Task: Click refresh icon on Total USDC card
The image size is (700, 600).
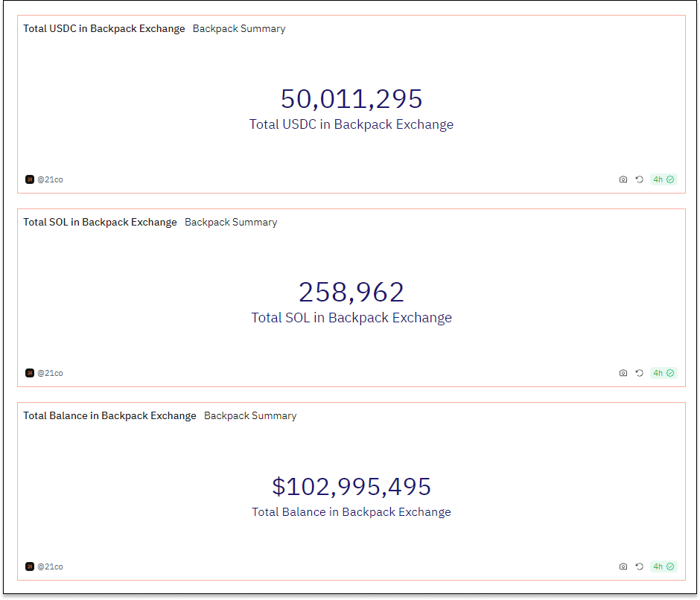Action: point(639,179)
